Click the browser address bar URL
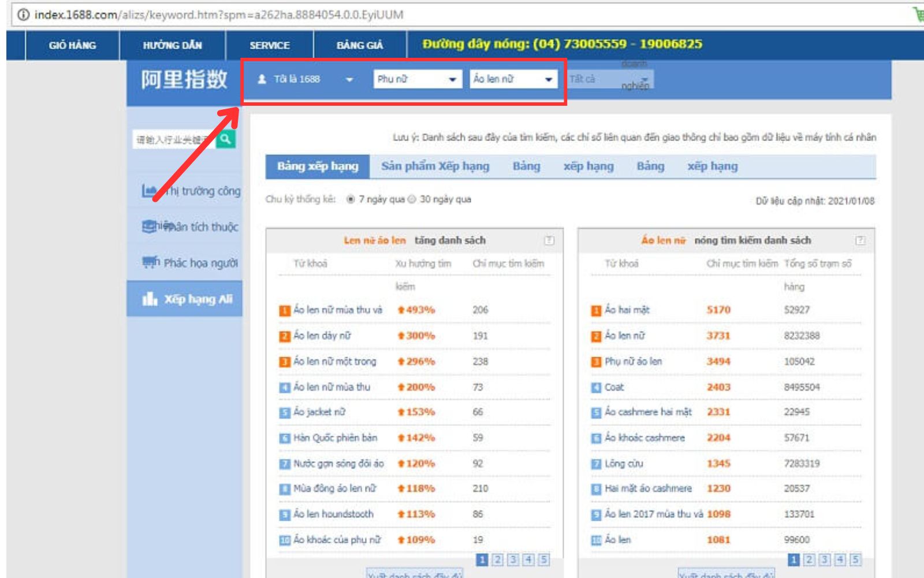Image resolution: width=924 pixels, height=578 pixels. click(219, 14)
